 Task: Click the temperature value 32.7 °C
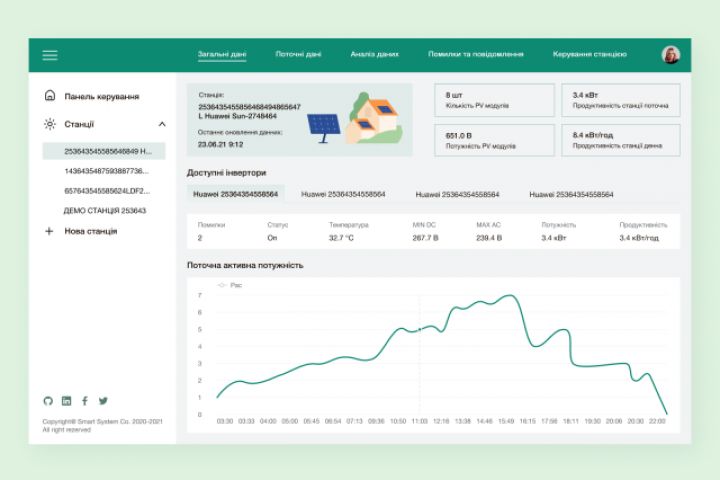(x=341, y=238)
